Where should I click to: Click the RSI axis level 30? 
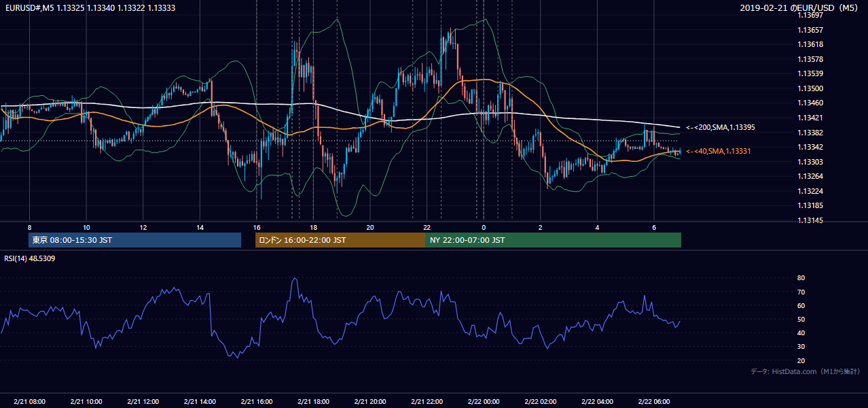click(801, 347)
